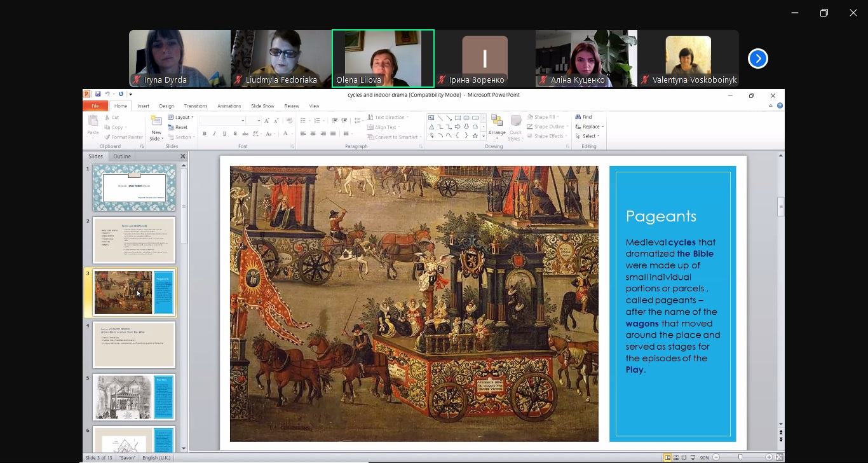This screenshot has width=868, height=463.
Task: Customize Quick Access Toolbar dropdown
Action: (x=130, y=94)
